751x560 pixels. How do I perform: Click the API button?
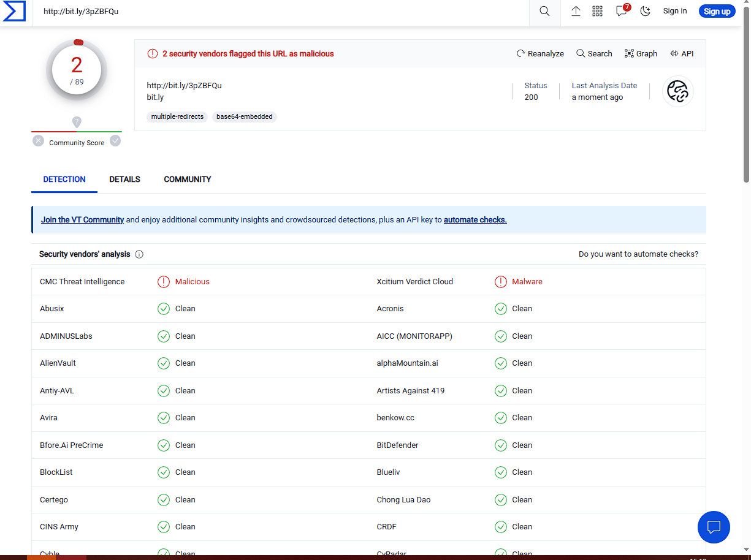point(682,54)
